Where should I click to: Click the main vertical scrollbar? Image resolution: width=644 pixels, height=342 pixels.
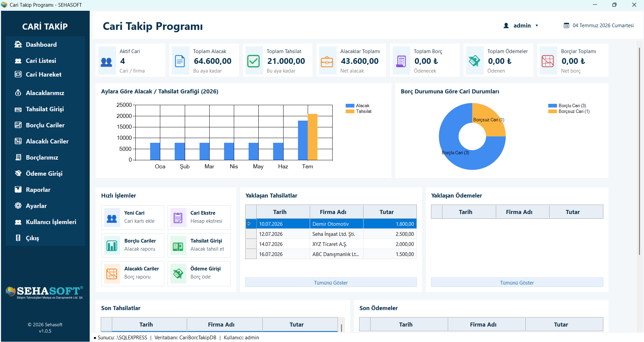pos(639,151)
